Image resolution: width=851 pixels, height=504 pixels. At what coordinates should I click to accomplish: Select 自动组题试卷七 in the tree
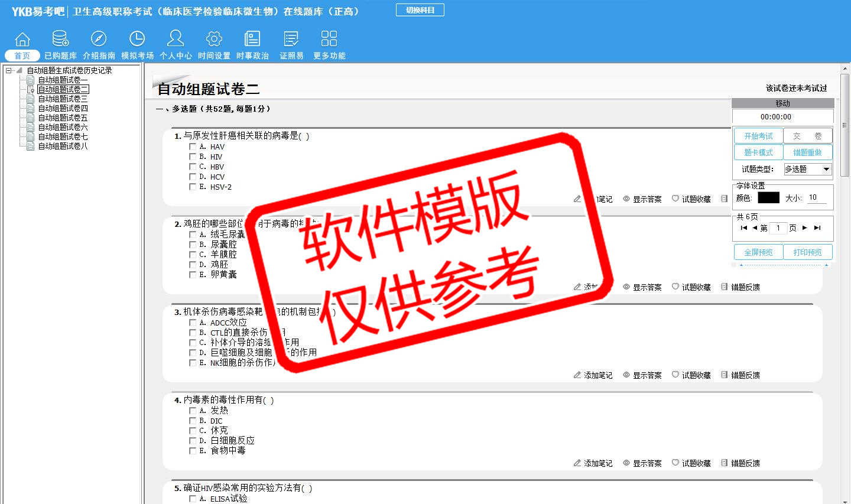pos(63,136)
